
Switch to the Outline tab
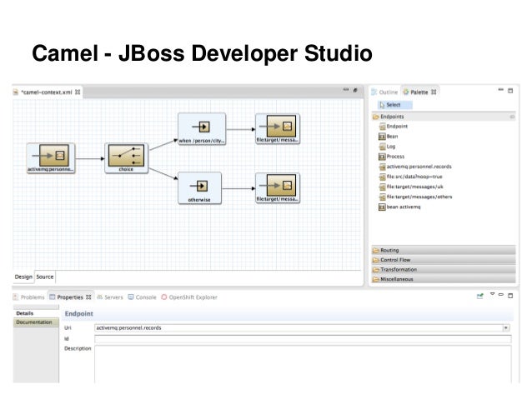click(384, 92)
